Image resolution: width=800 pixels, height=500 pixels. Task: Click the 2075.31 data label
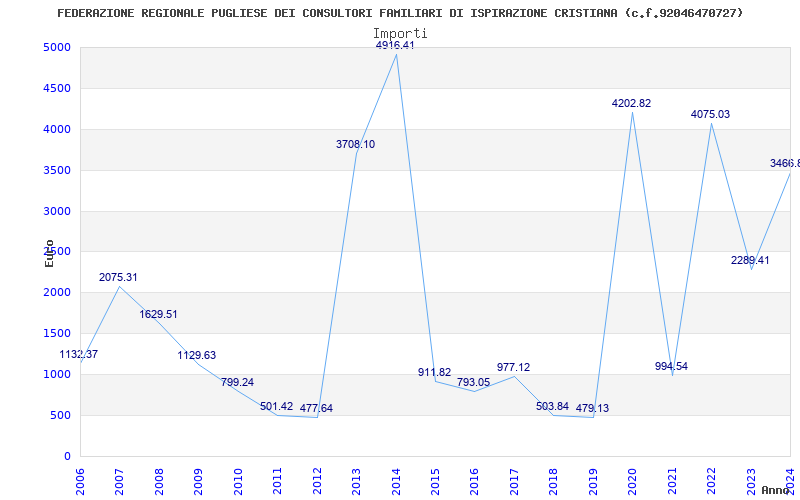(118, 278)
